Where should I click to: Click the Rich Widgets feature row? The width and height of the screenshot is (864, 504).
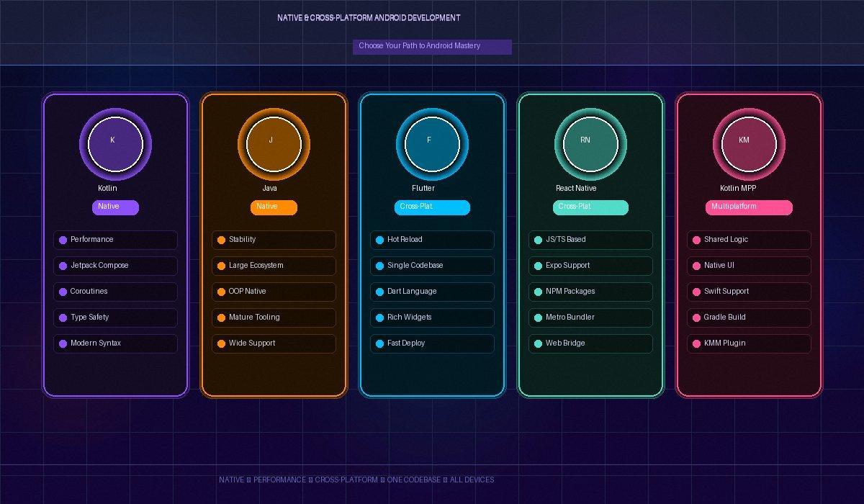tap(432, 318)
